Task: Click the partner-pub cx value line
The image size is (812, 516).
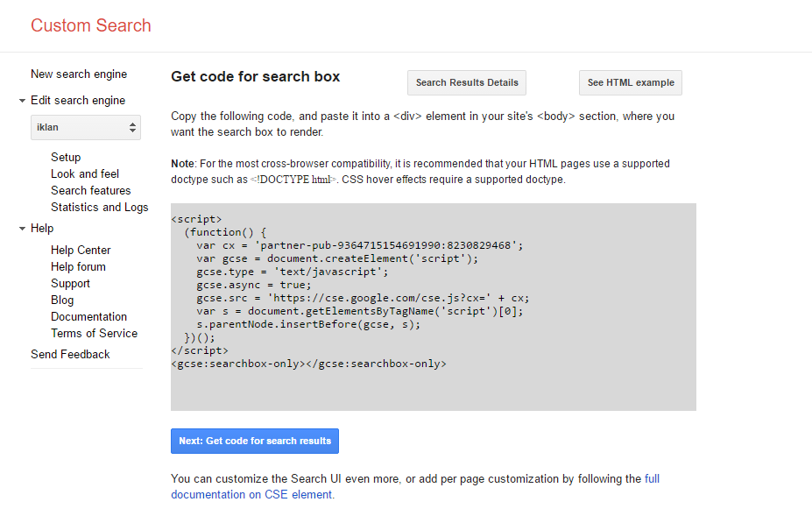Action: pos(360,245)
